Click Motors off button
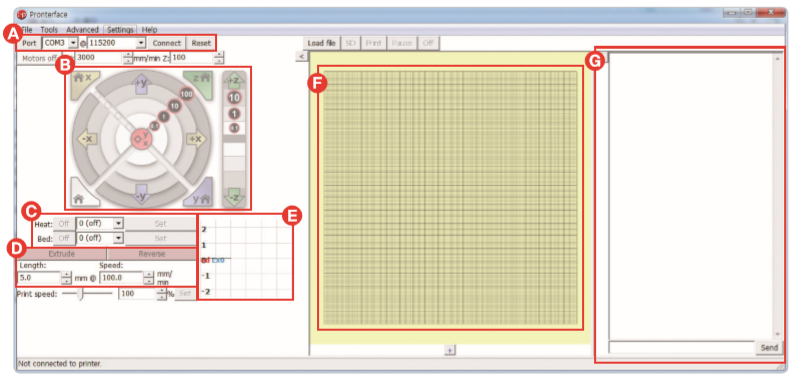794x379 pixels. click(38, 58)
